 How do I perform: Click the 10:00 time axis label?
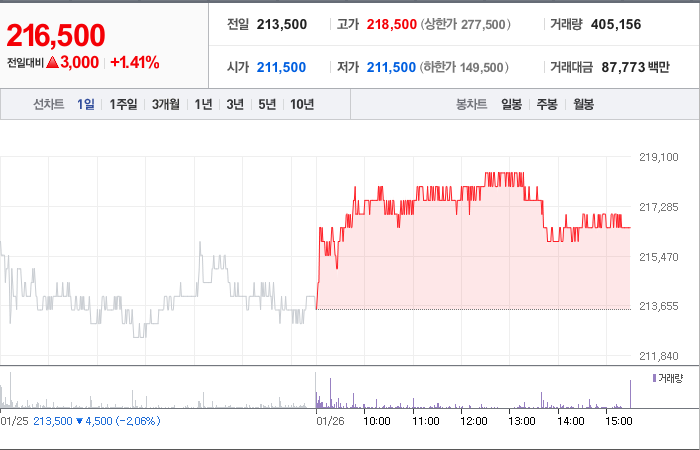click(377, 421)
